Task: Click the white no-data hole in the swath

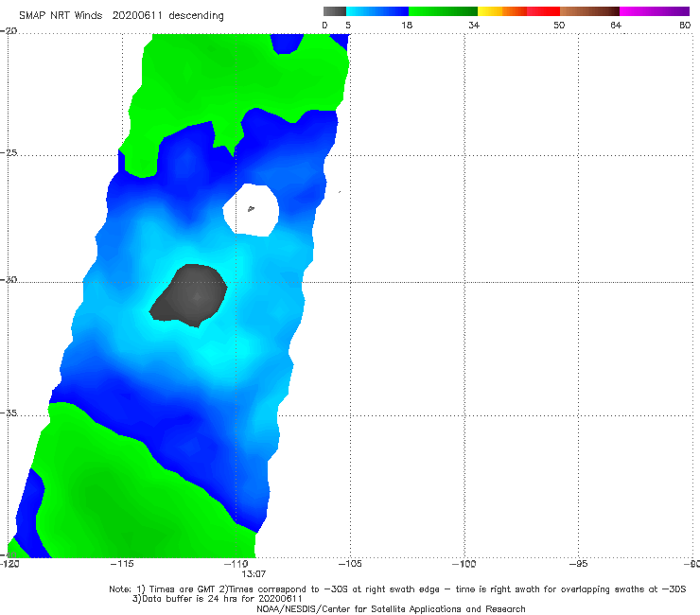Action: tap(252, 209)
